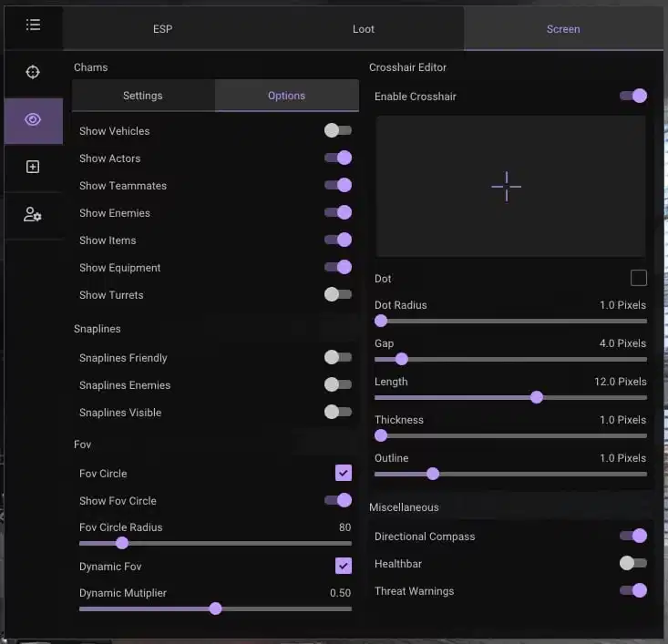
Task: Click the Crosshair Editor heading
Action: coord(407,67)
